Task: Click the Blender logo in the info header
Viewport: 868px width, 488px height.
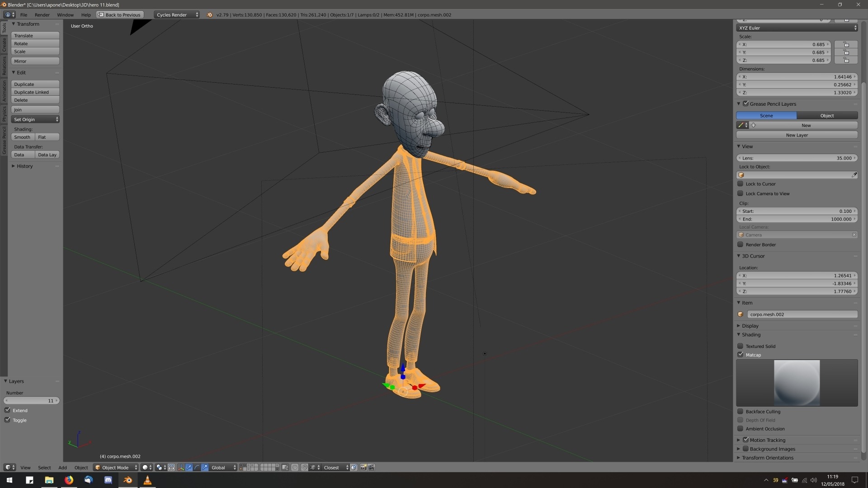Action: [x=209, y=15]
